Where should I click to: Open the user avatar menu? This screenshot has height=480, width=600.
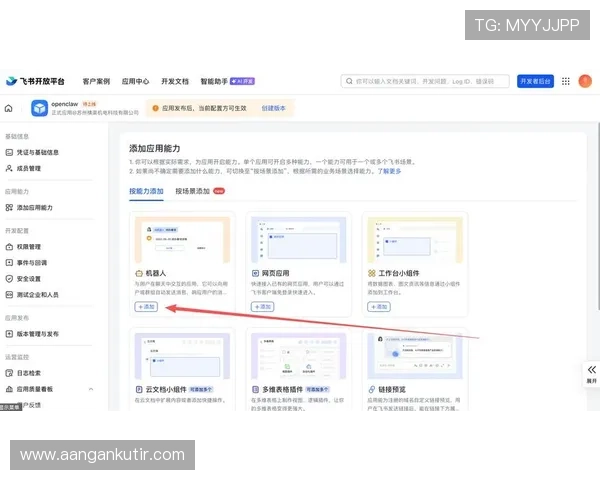coord(585,81)
